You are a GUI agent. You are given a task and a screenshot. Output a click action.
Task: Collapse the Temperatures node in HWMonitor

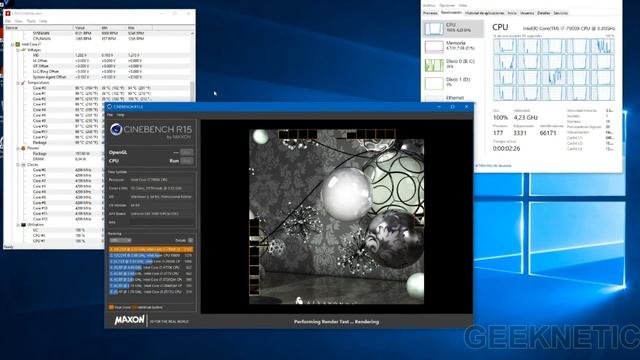coord(18,82)
